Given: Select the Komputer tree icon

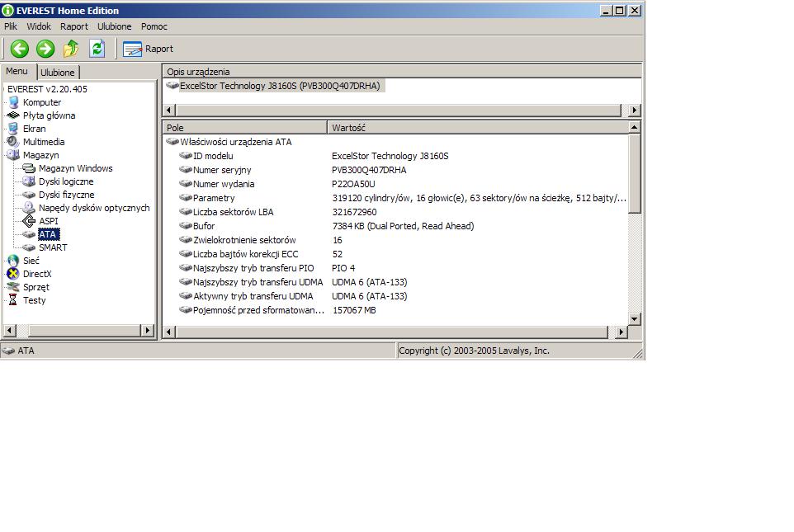Looking at the screenshot, I should point(14,102).
